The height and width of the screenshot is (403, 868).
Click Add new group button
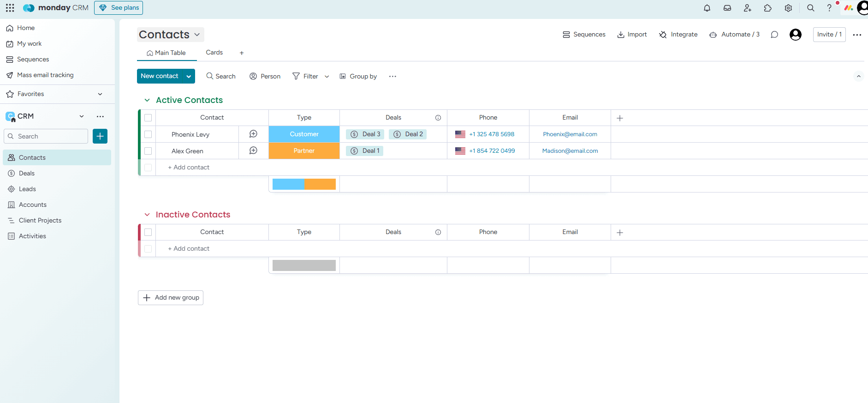pos(171,298)
